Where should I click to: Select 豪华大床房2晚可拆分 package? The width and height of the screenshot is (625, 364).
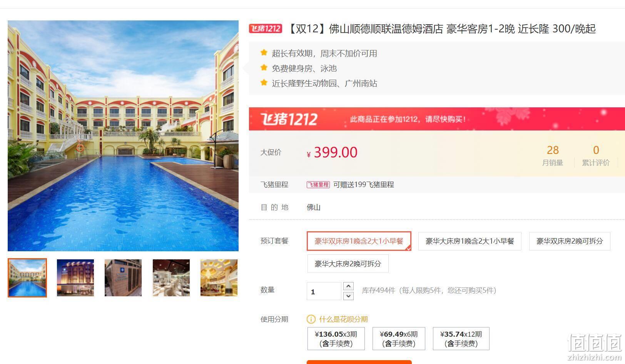tap(348, 264)
